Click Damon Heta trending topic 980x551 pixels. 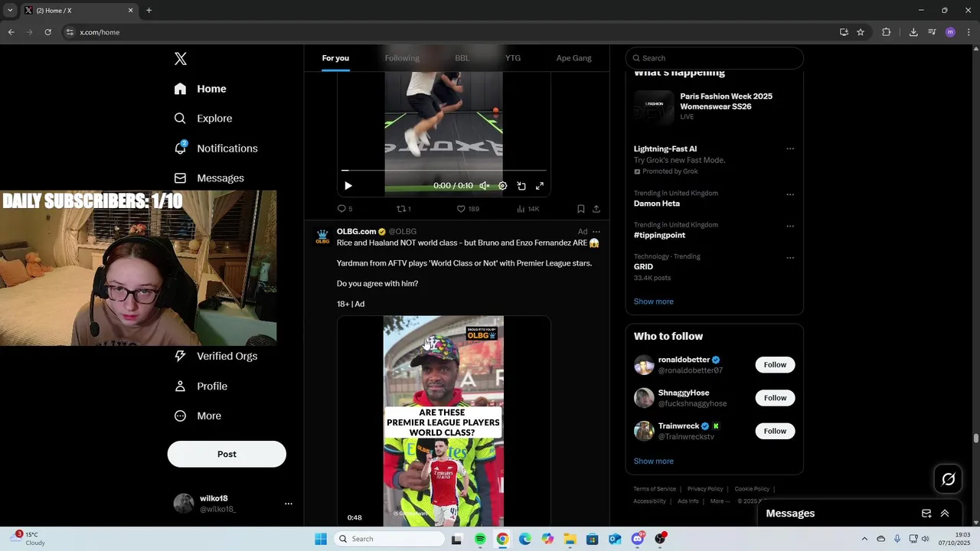(x=656, y=204)
